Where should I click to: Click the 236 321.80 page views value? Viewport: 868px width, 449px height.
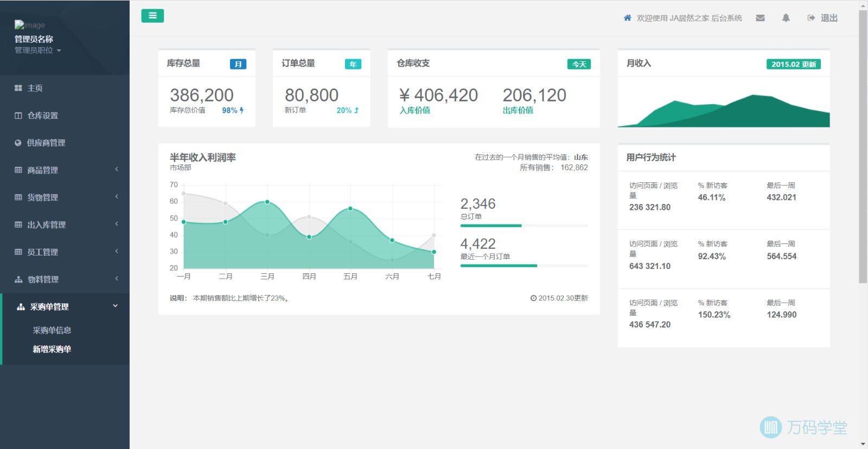tap(650, 207)
